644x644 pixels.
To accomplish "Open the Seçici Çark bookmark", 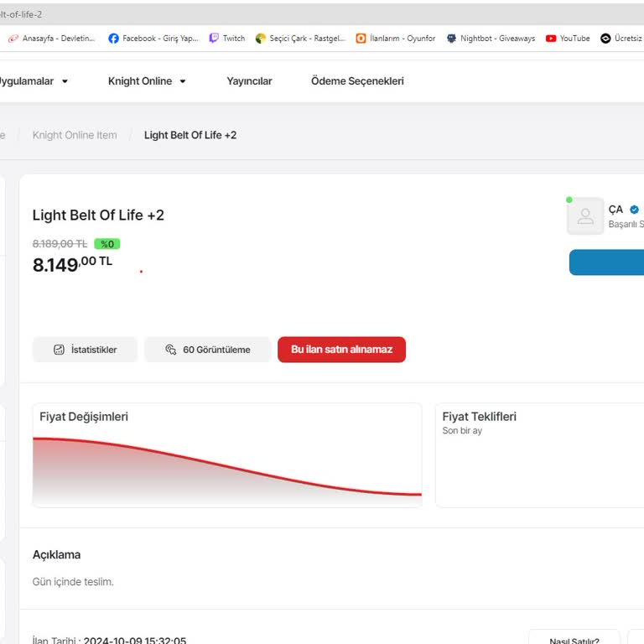I will [300, 39].
